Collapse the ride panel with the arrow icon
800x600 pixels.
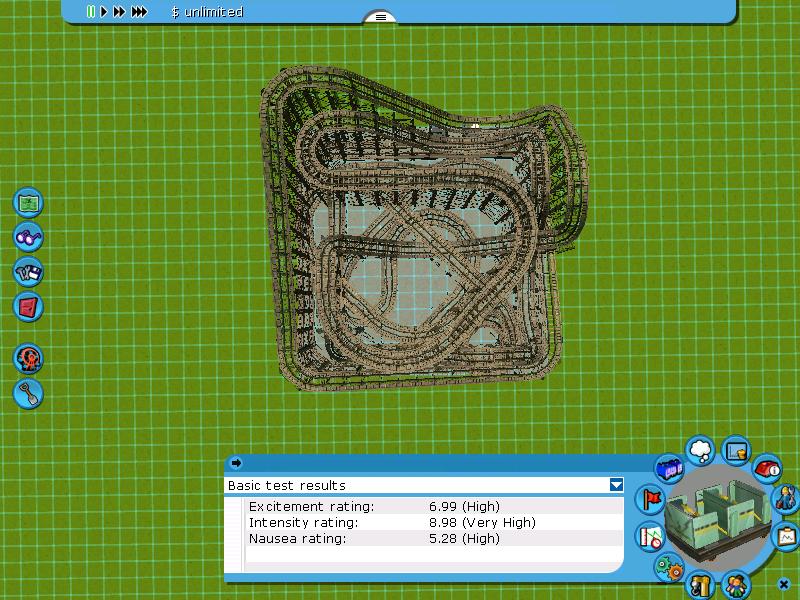[x=236, y=463]
